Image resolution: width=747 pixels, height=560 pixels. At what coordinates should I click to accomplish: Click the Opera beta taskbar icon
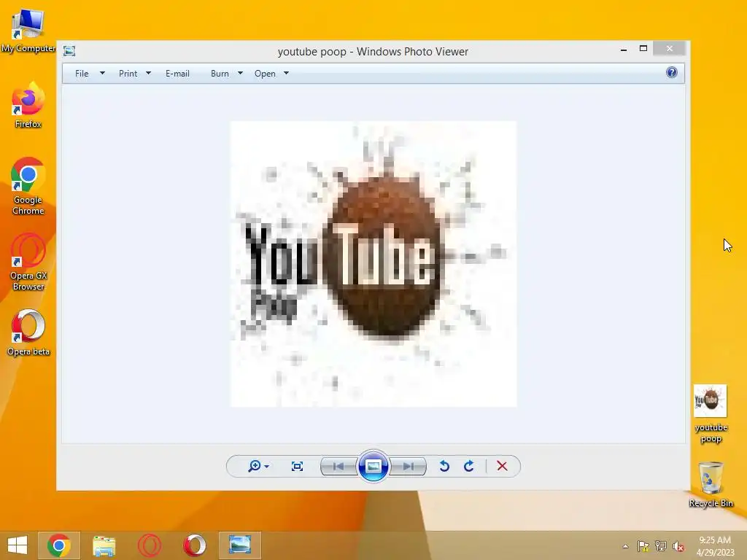click(x=194, y=545)
